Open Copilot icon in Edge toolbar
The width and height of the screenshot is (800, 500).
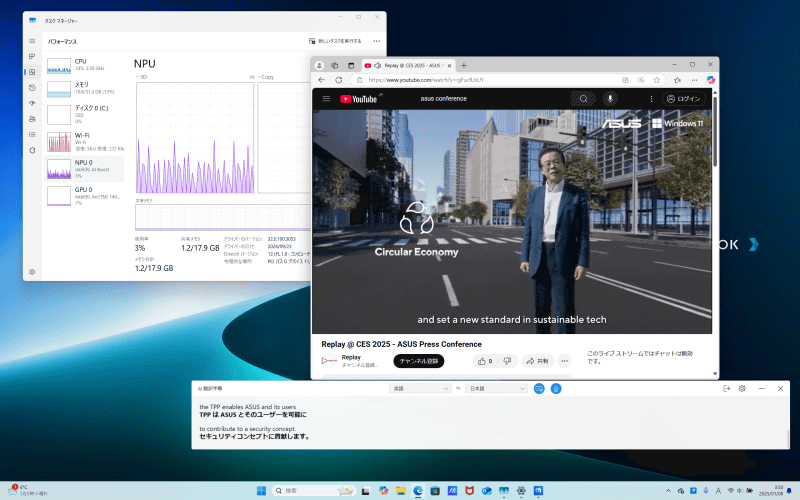tap(710, 80)
